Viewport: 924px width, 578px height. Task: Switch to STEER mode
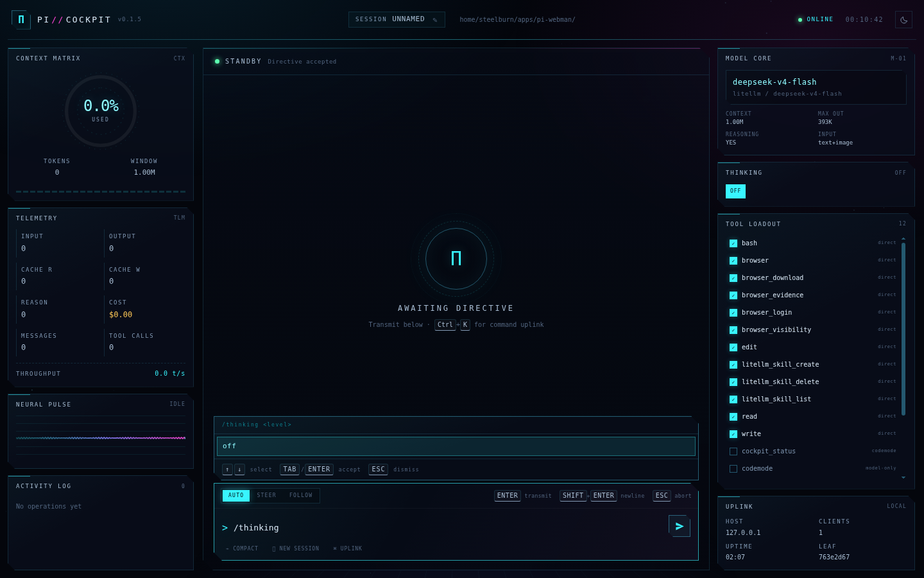(266, 496)
